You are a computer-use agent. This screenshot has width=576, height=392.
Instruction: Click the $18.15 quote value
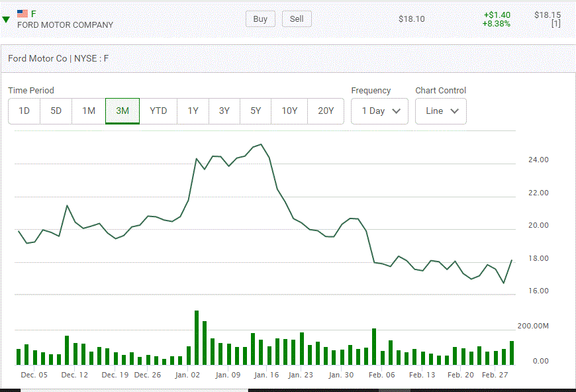point(548,15)
